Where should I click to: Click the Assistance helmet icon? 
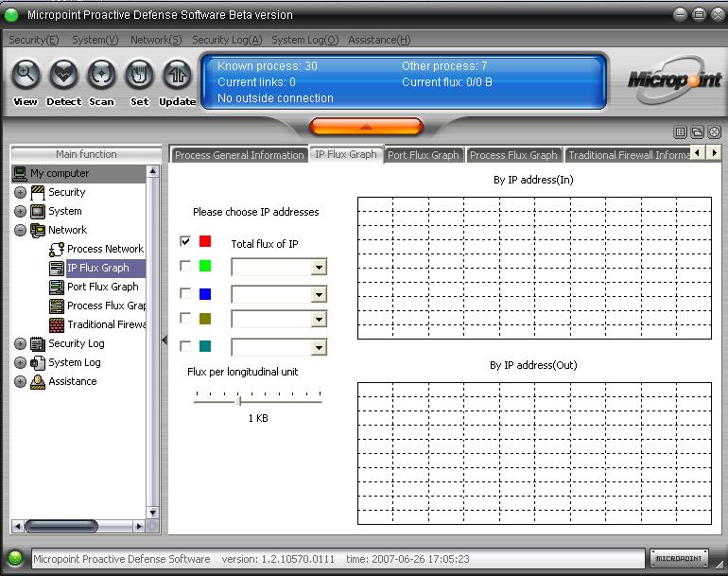[38, 381]
